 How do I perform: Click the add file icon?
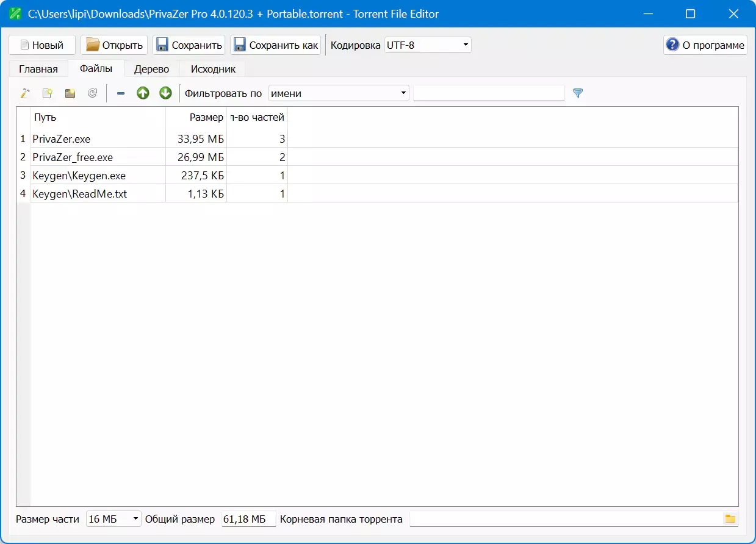pos(48,93)
